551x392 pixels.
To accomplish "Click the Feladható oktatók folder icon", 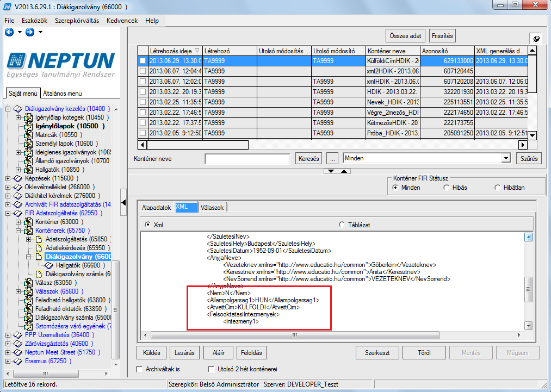I will (x=28, y=309).
